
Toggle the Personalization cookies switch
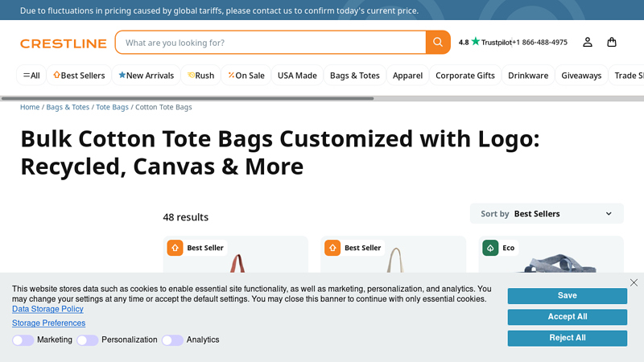click(x=88, y=340)
